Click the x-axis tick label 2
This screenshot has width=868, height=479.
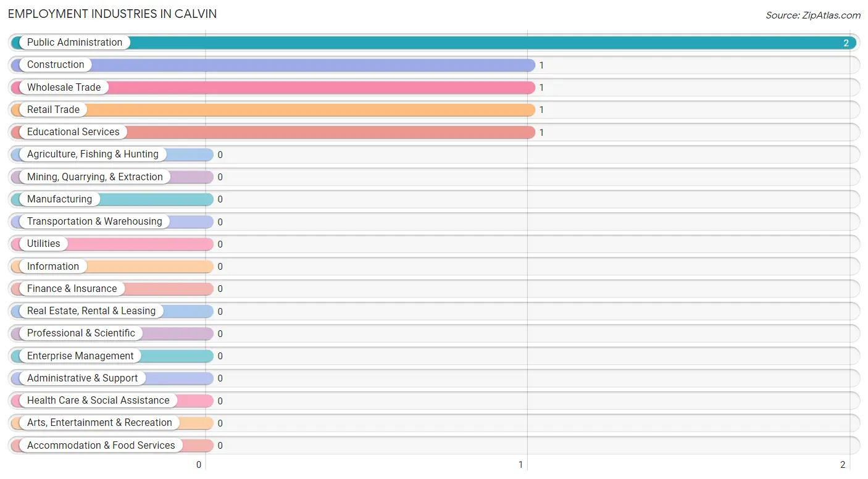click(x=843, y=465)
